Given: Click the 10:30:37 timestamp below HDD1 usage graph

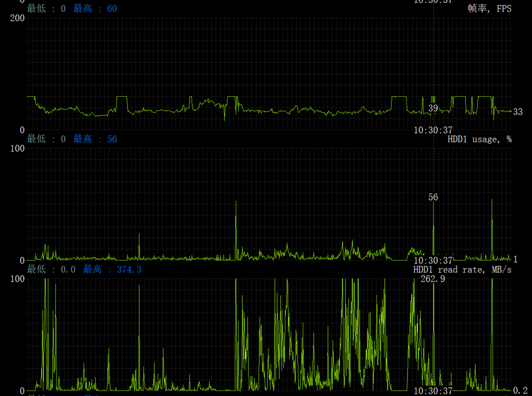Looking at the screenshot, I should (x=433, y=260).
